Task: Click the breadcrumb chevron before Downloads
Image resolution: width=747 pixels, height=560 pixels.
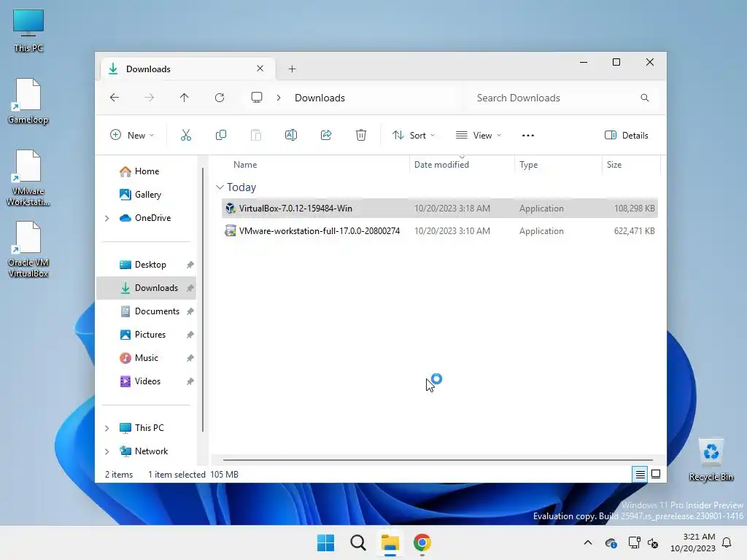Action: [x=279, y=98]
